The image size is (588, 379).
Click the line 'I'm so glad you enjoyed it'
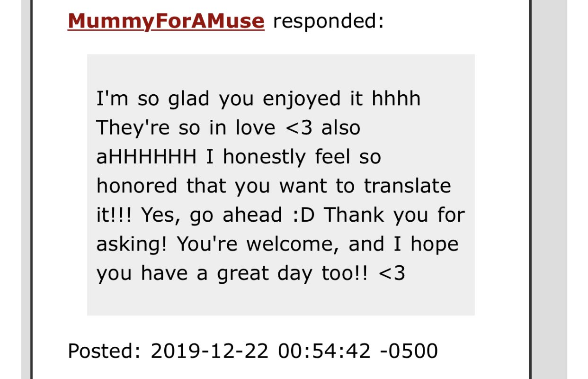tap(229, 99)
